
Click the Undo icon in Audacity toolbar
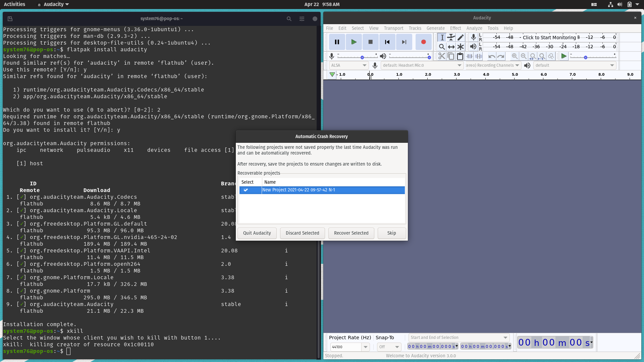pyautogui.click(x=491, y=56)
